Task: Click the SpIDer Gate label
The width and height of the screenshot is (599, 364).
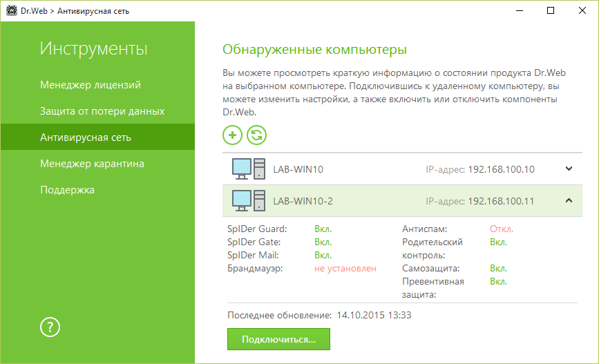Action: click(254, 242)
